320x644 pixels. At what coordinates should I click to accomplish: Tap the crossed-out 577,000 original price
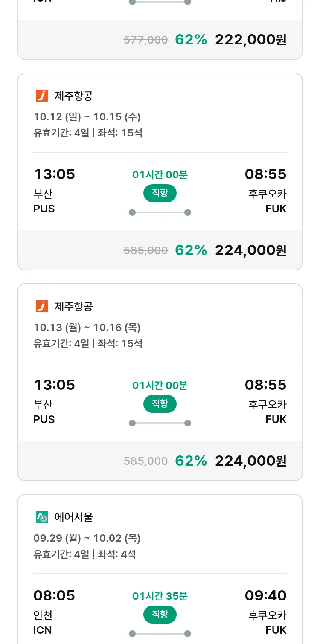pyautogui.click(x=145, y=40)
